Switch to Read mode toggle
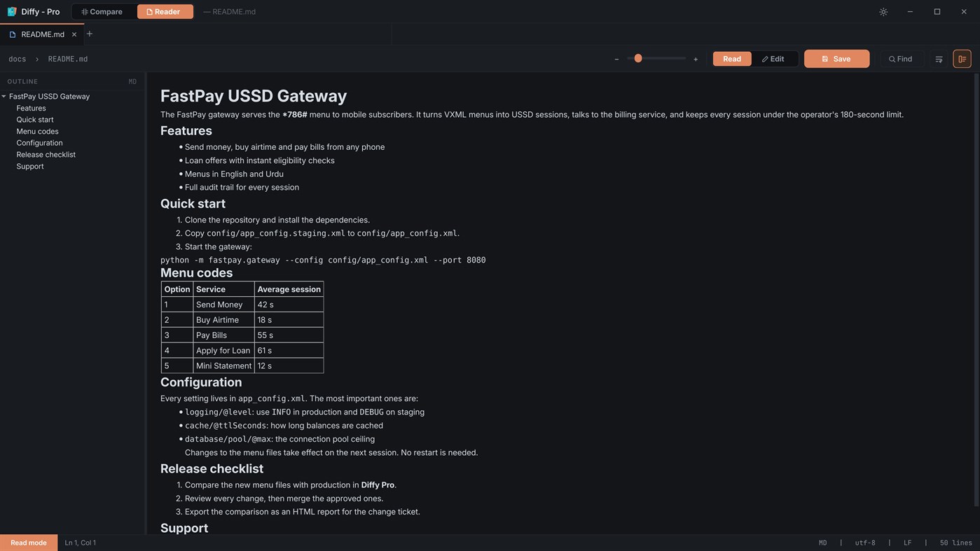This screenshot has width=980, height=551. (x=732, y=59)
